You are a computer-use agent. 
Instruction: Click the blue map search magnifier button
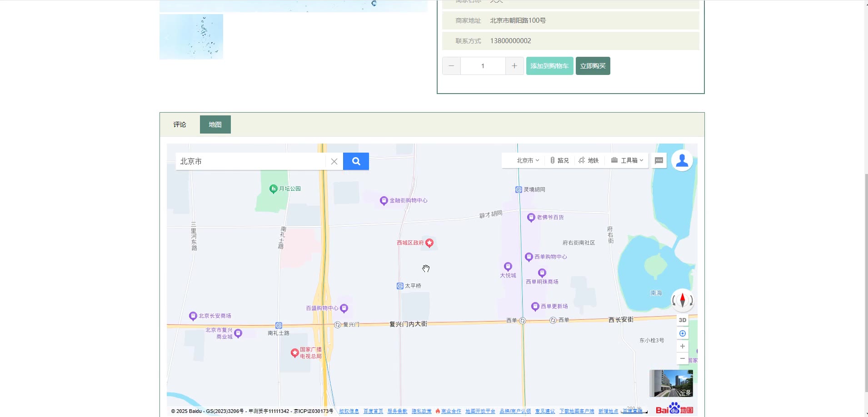coord(356,161)
